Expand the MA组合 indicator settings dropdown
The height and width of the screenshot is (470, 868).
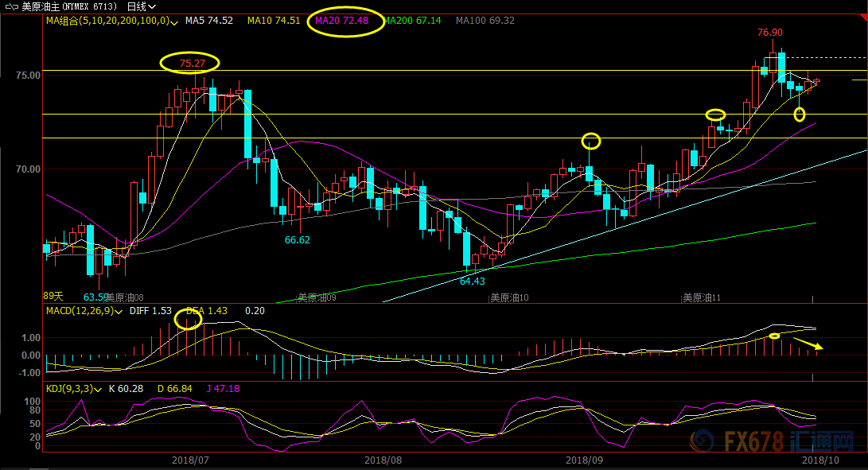coord(176,21)
